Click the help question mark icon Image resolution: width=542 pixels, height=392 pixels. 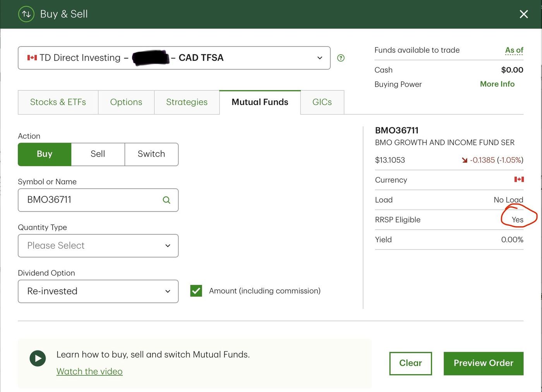coord(341,58)
